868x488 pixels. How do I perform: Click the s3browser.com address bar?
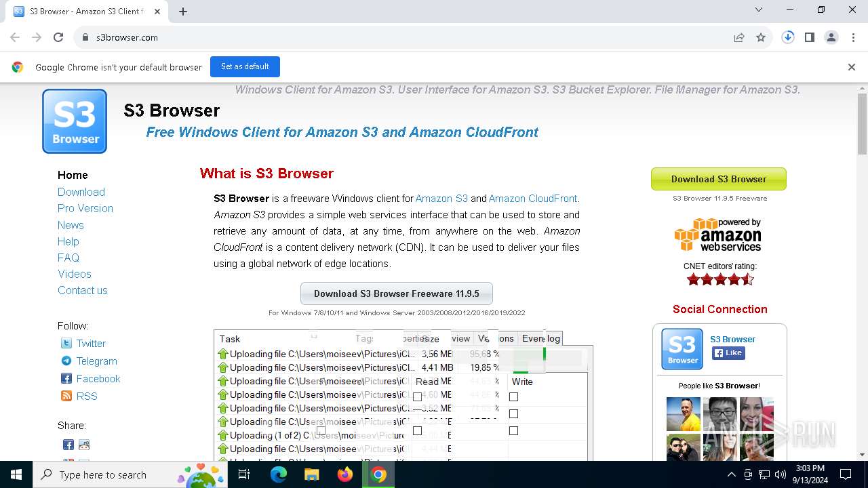pyautogui.click(x=407, y=37)
